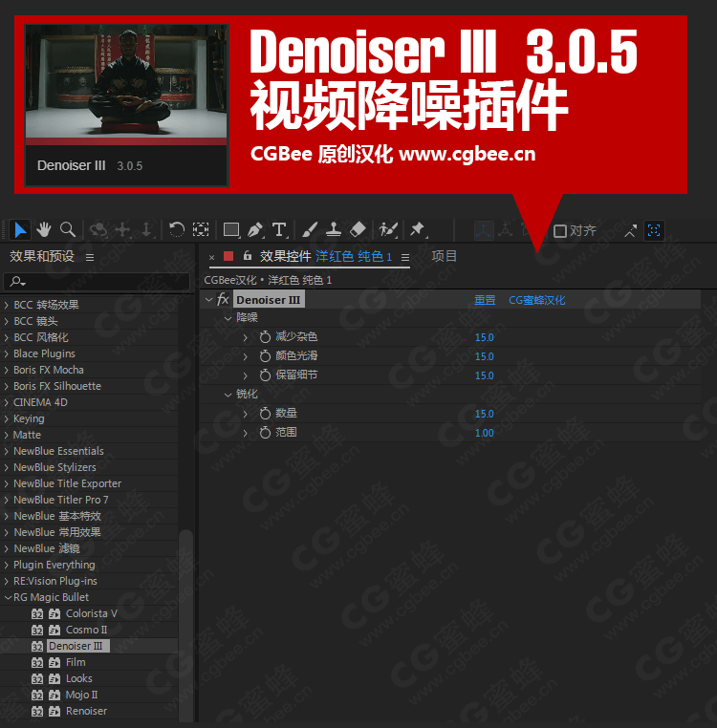Collapse the 降噪 group
Image resolution: width=717 pixels, height=728 pixels.
click(x=228, y=318)
